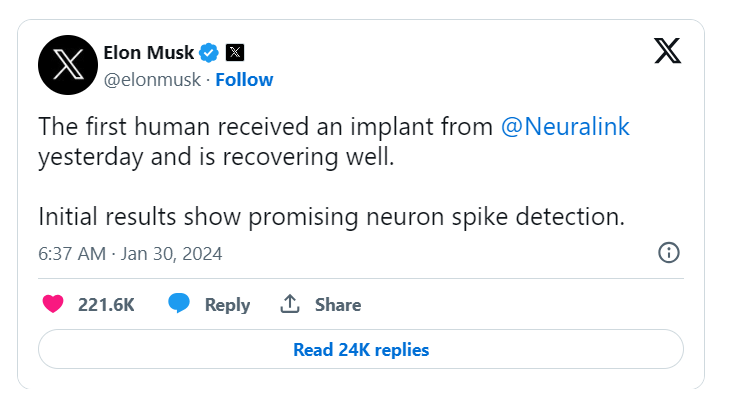
Task: Click the Reply label
Action: (x=227, y=305)
